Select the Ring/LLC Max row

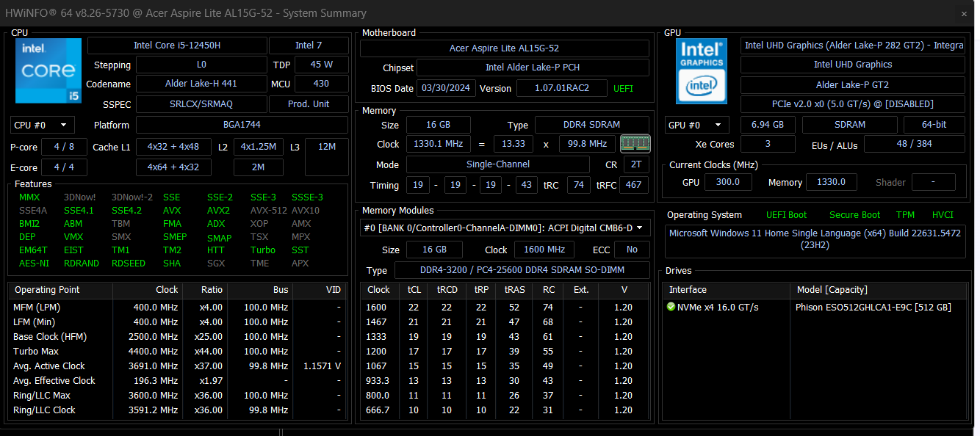[177, 396]
